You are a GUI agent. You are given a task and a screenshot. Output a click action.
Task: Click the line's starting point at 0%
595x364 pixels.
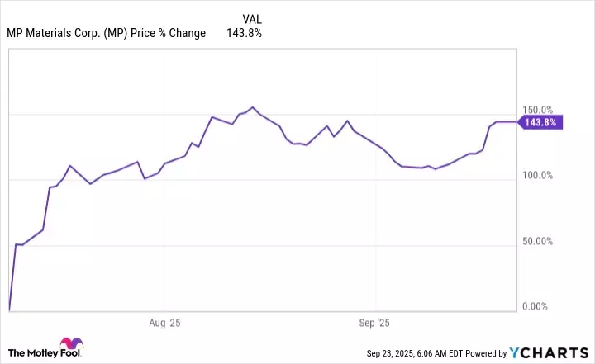coord(9,310)
